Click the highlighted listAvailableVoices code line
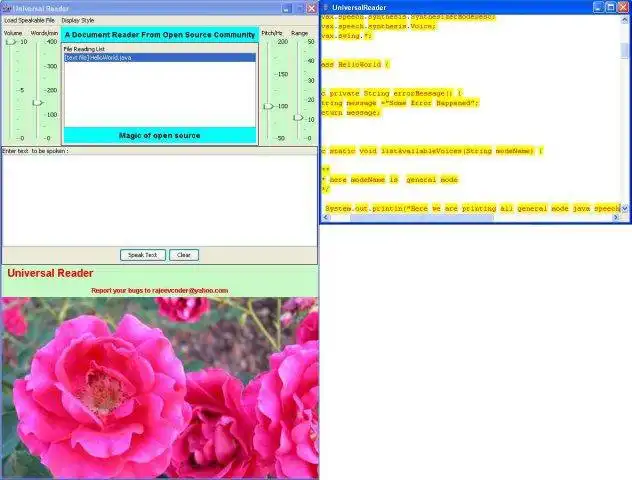 432,151
